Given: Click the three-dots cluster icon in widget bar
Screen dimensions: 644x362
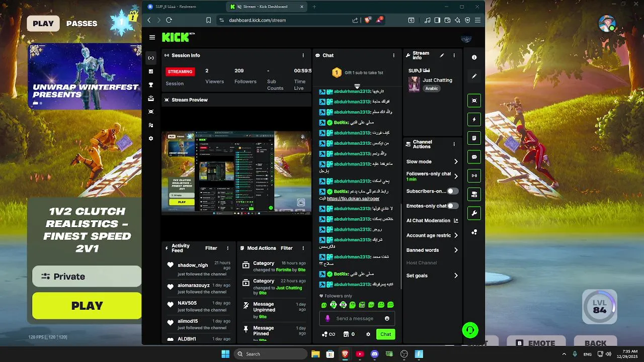Looking at the screenshot, I should pos(474,232).
